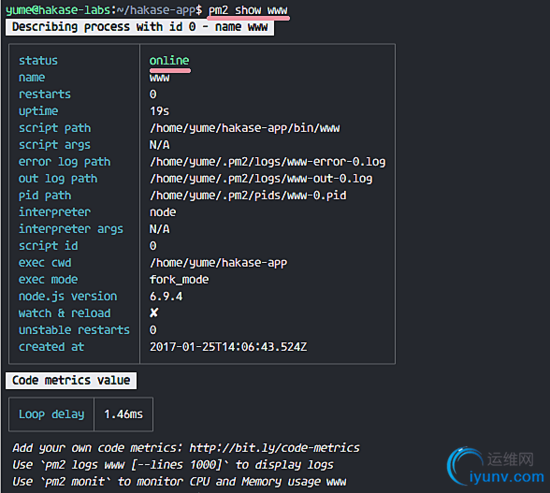This screenshot has width=550, height=493.
Task: Select the out log path www-out-0.log
Action: pos(261,179)
